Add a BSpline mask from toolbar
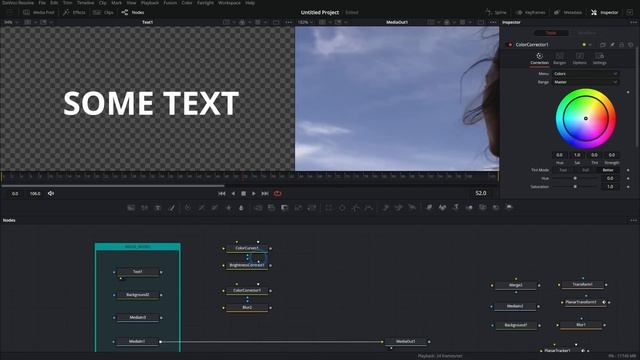 [x=369, y=208]
